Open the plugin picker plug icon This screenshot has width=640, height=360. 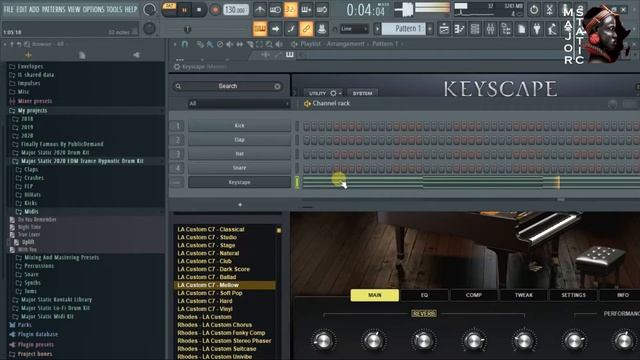point(537,29)
